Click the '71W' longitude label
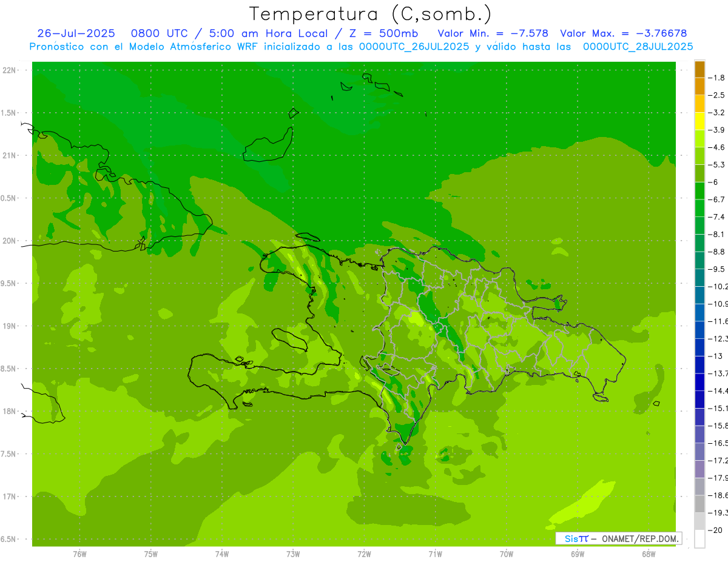The height and width of the screenshot is (562, 728). point(435,554)
